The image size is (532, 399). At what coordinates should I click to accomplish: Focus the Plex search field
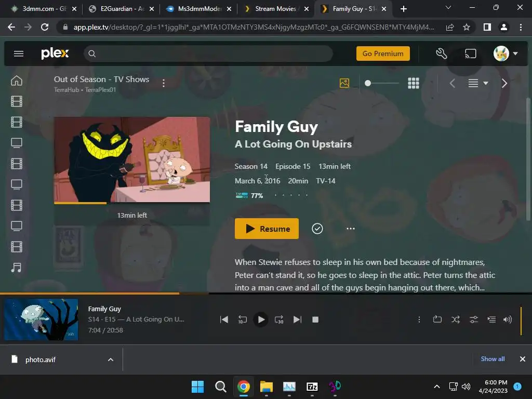[x=208, y=54]
